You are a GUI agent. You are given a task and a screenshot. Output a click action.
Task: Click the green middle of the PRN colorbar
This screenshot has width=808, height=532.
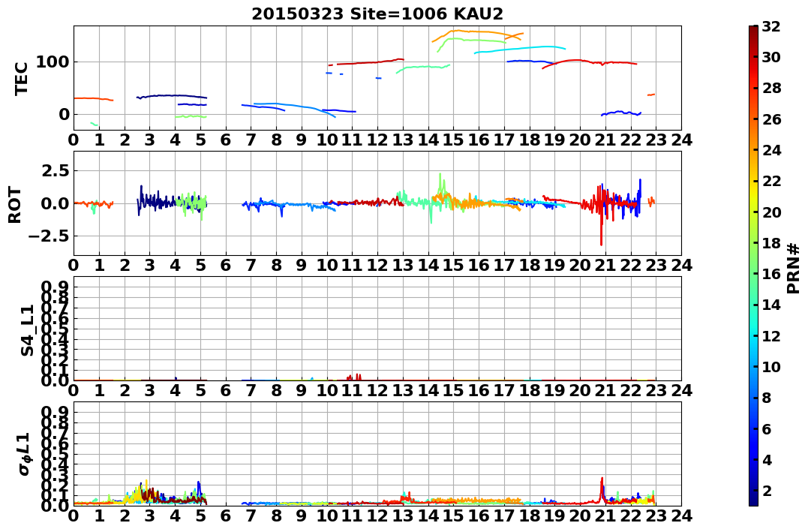coord(753,266)
